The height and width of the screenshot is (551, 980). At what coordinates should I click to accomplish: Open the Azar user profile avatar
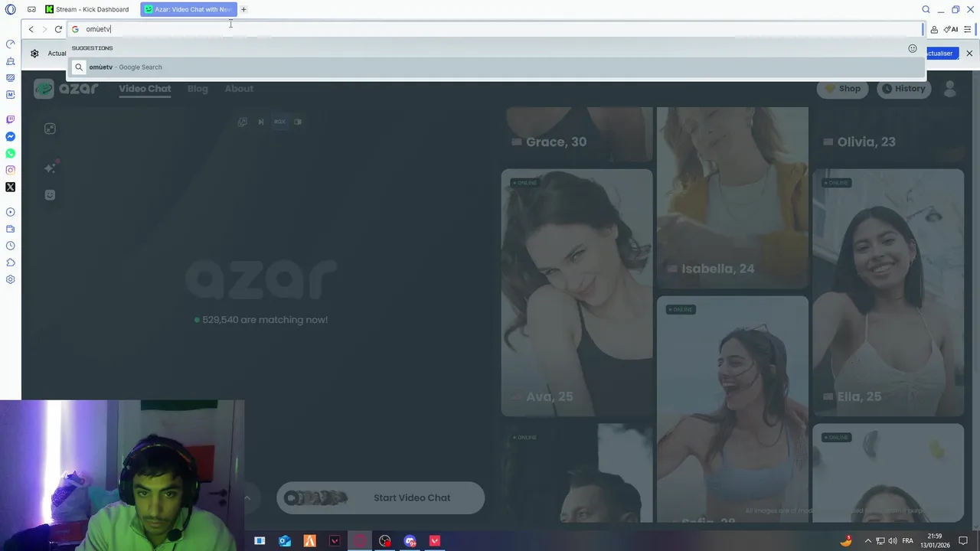[950, 89]
